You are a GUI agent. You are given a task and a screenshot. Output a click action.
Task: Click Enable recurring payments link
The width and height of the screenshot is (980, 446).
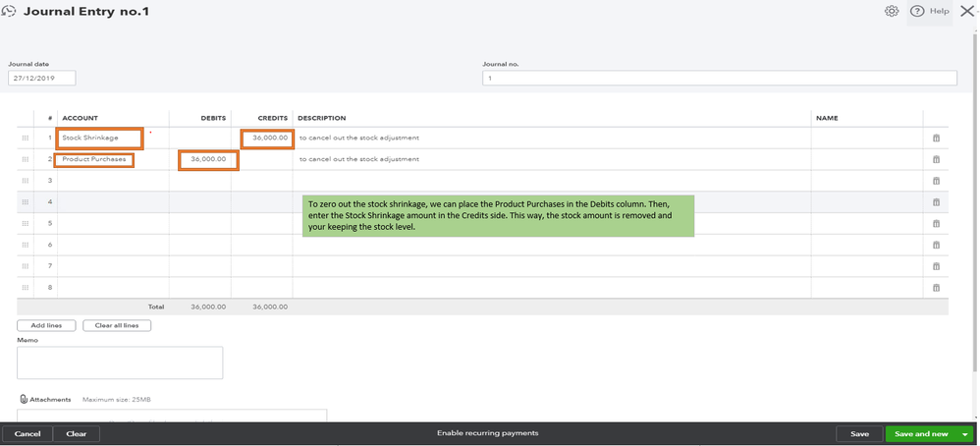[488, 433]
